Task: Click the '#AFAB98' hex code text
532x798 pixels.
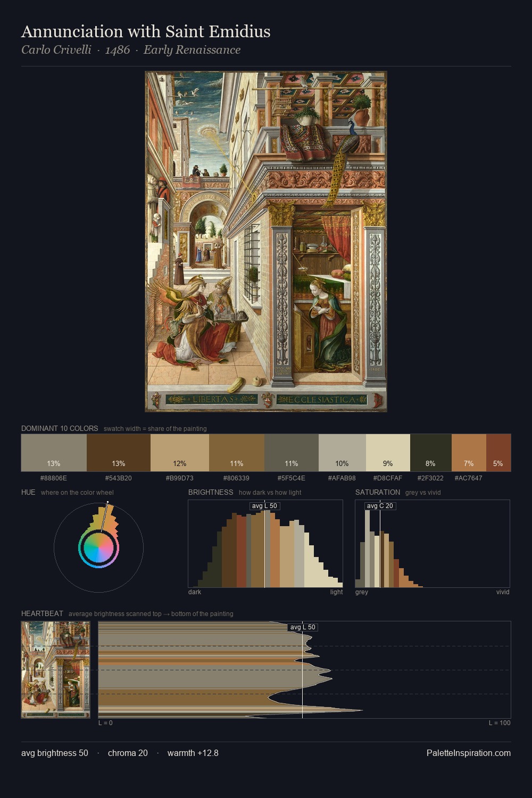Action: tap(342, 478)
